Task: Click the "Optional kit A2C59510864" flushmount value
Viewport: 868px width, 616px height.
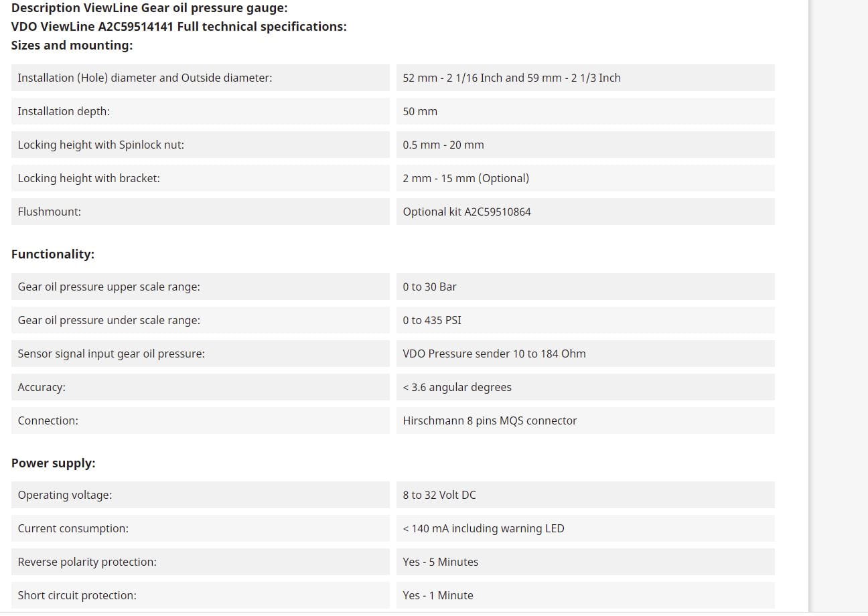Action: click(467, 212)
